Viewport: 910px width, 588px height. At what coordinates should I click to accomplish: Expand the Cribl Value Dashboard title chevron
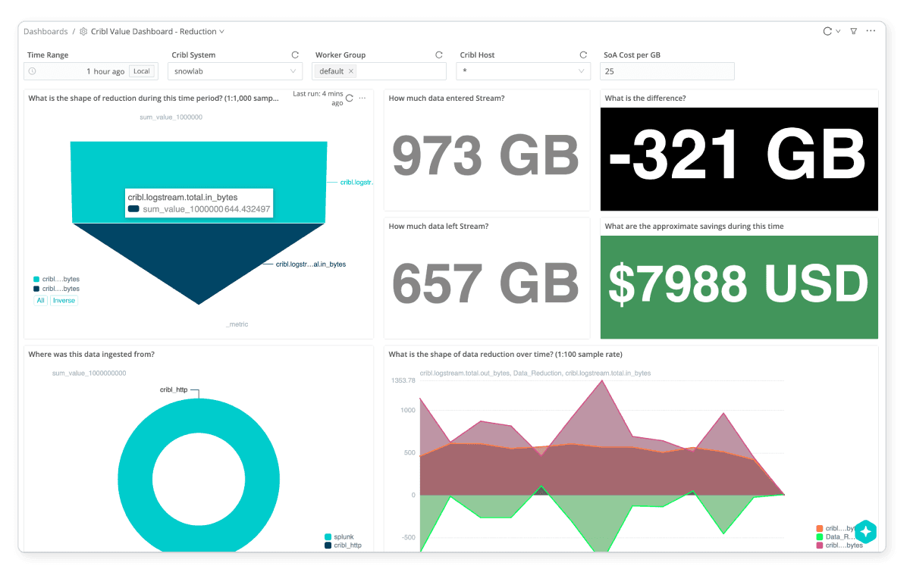[222, 32]
